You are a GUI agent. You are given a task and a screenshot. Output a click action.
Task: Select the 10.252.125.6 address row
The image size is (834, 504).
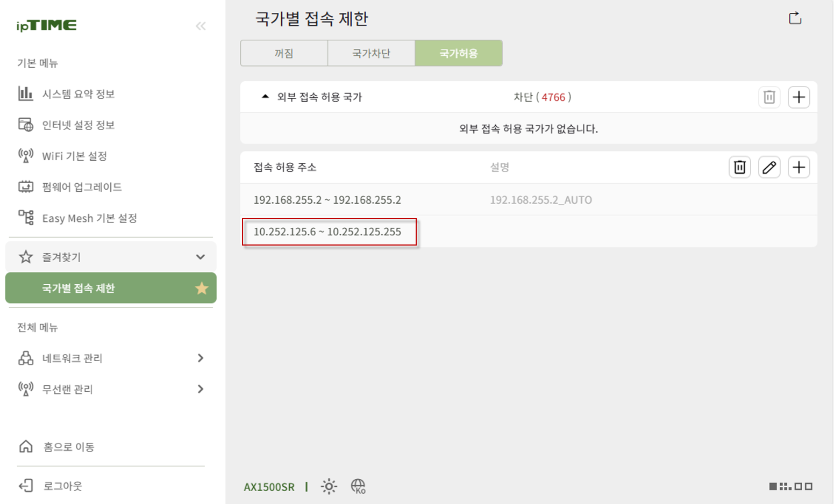click(529, 232)
